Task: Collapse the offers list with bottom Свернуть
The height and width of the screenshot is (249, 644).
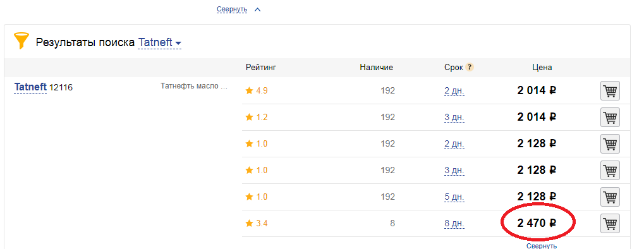Action: click(542, 246)
